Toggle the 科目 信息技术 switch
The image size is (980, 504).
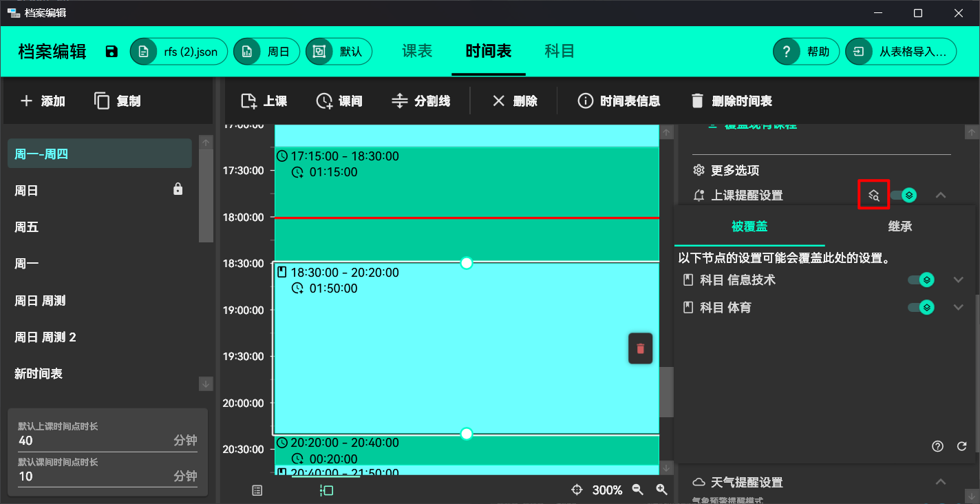921,280
